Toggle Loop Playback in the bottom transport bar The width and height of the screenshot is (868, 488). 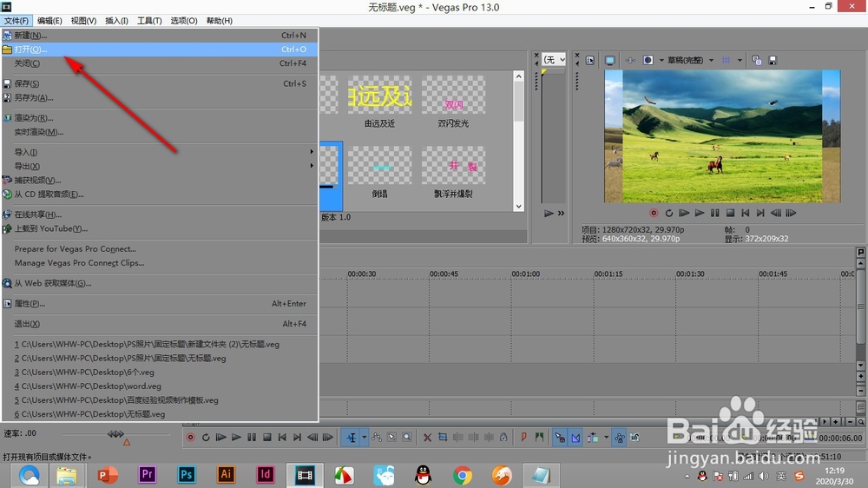pyautogui.click(x=206, y=438)
